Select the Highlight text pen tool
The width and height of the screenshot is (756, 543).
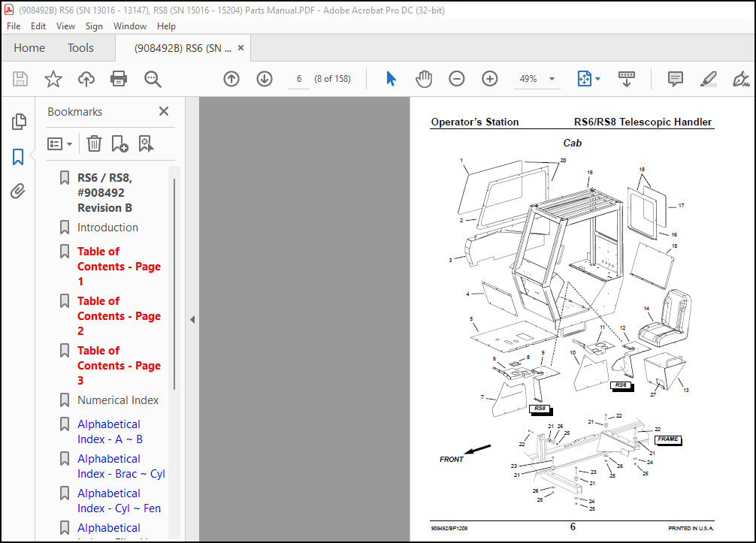[x=708, y=79]
